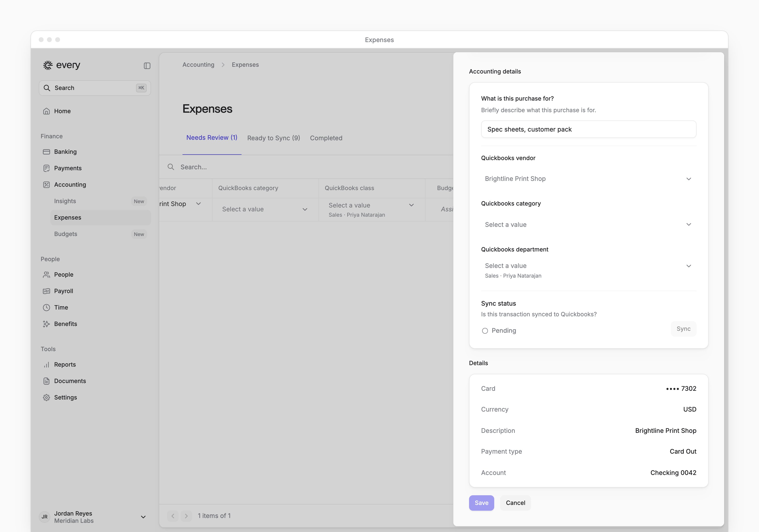
Task: Click the People users icon
Action: point(47,274)
